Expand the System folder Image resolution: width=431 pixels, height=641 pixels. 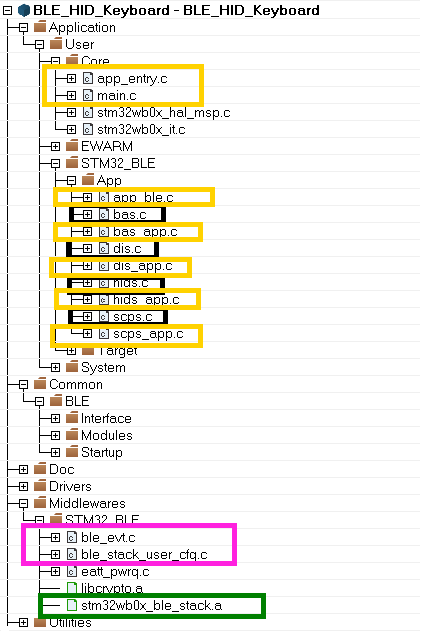click(55, 368)
